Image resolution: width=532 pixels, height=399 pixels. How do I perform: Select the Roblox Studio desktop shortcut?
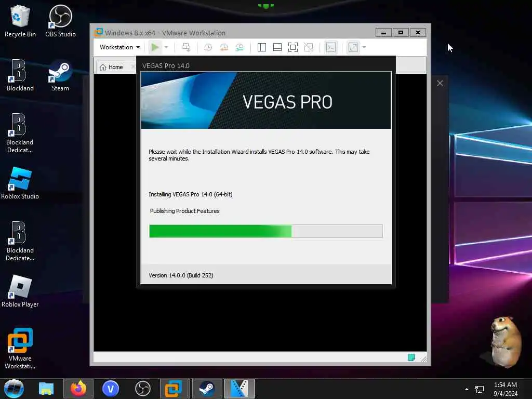(20, 183)
